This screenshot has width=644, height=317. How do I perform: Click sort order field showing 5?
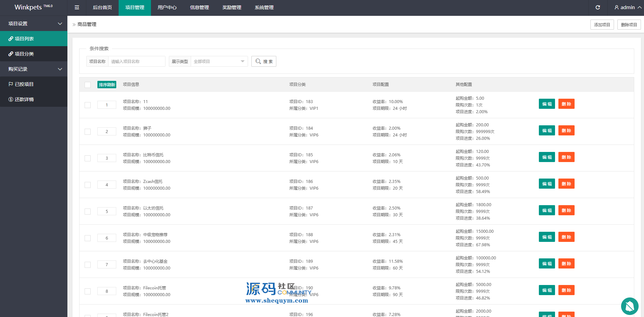click(107, 211)
